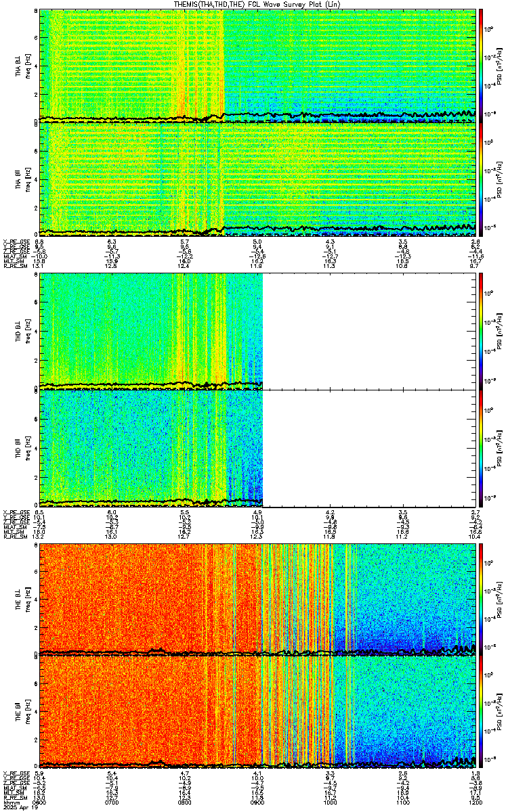Click the '0900' time tick label

click(256, 803)
